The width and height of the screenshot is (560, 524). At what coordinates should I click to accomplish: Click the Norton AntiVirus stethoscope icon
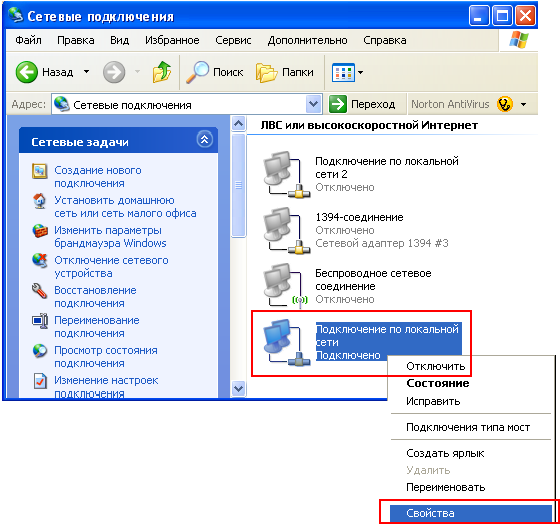[505, 104]
